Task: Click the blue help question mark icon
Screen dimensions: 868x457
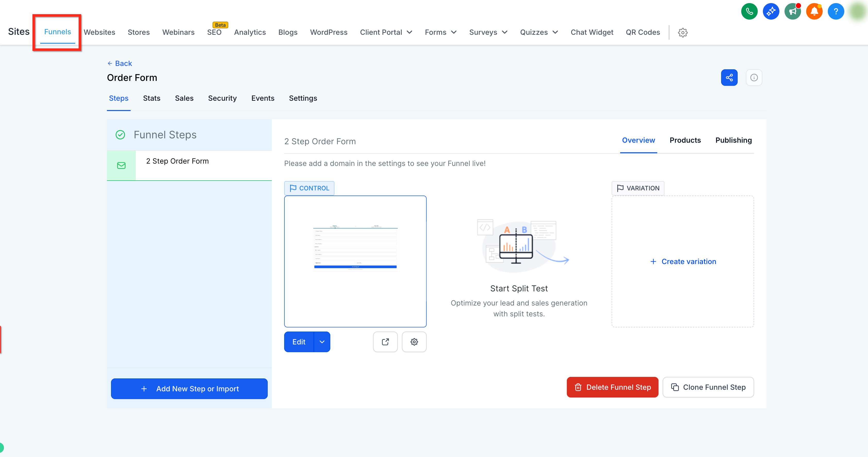Action: (836, 11)
